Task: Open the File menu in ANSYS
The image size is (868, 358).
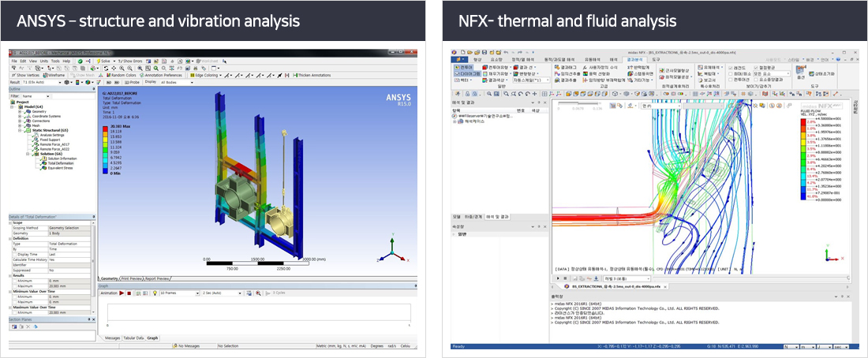Action: click(x=14, y=61)
